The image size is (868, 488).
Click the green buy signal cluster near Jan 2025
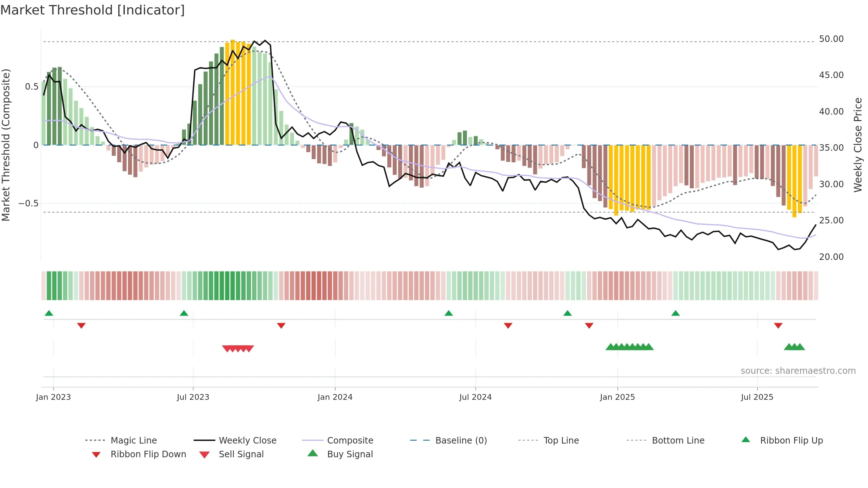pos(630,347)
